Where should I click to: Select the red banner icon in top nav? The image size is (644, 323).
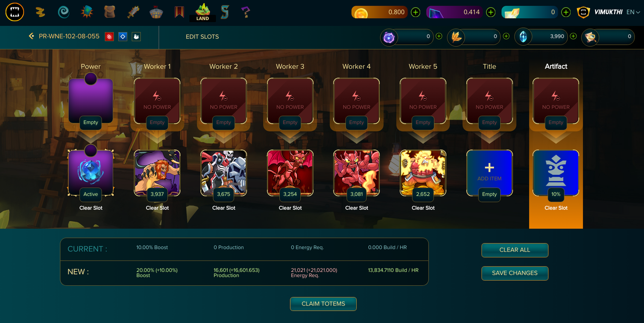[179, 12]
